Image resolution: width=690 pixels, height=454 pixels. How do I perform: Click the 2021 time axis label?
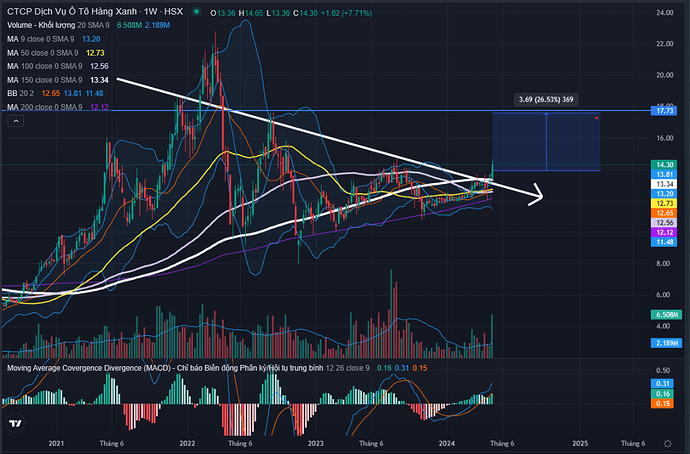tap(56, 443)
